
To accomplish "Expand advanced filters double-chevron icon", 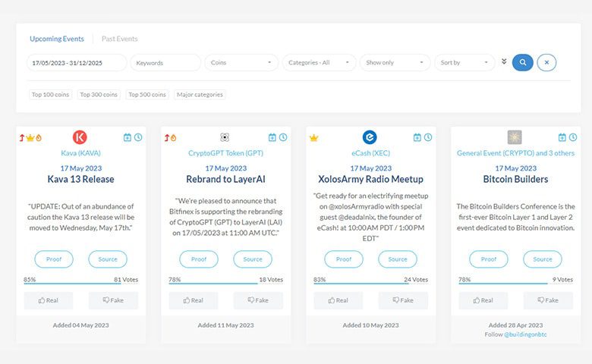I will (504, 61).
